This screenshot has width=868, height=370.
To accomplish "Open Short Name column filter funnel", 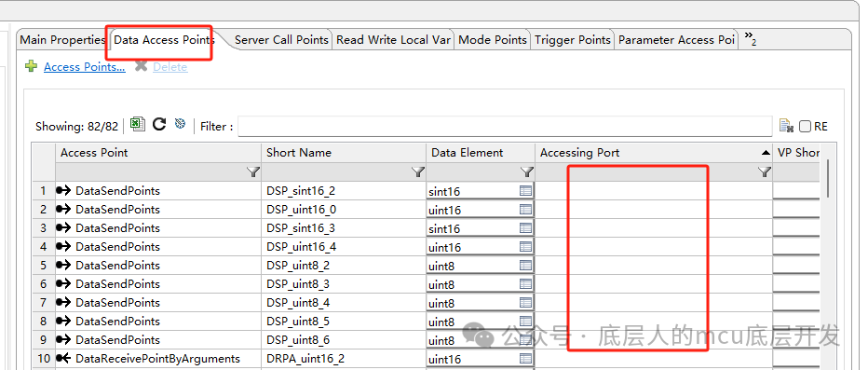I will [x=418, y=172].
